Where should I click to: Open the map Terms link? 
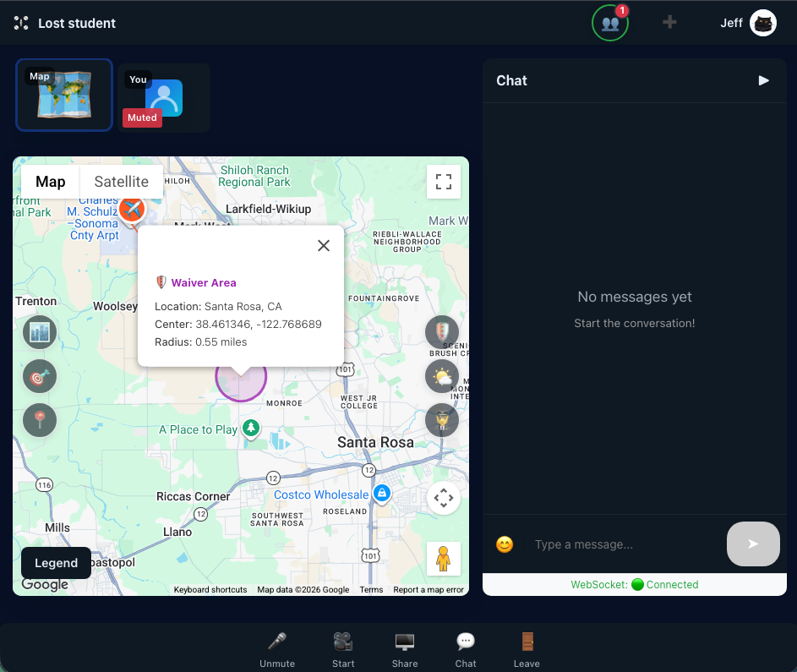pyautogui.click(x=371, y=590)
